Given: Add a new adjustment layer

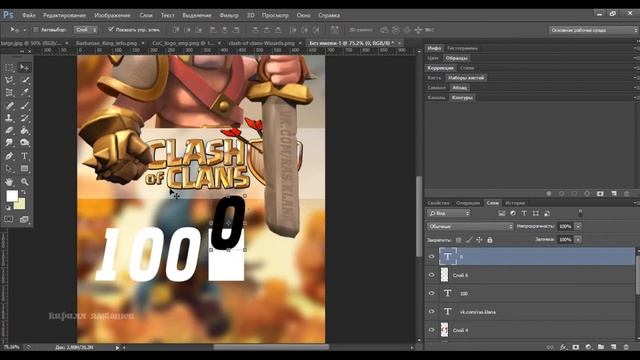Looking at the screenshot, I should (x=588, y=347).
